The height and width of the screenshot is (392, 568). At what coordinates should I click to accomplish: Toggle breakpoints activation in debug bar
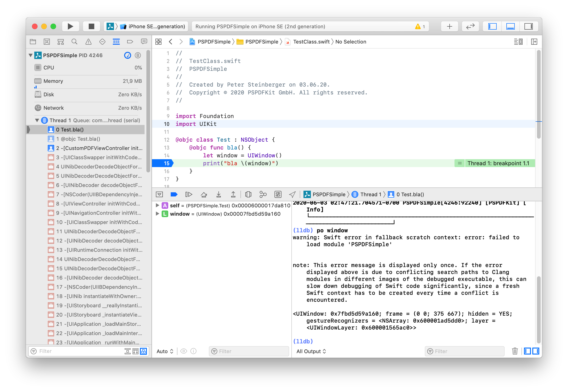pos(174,195)
